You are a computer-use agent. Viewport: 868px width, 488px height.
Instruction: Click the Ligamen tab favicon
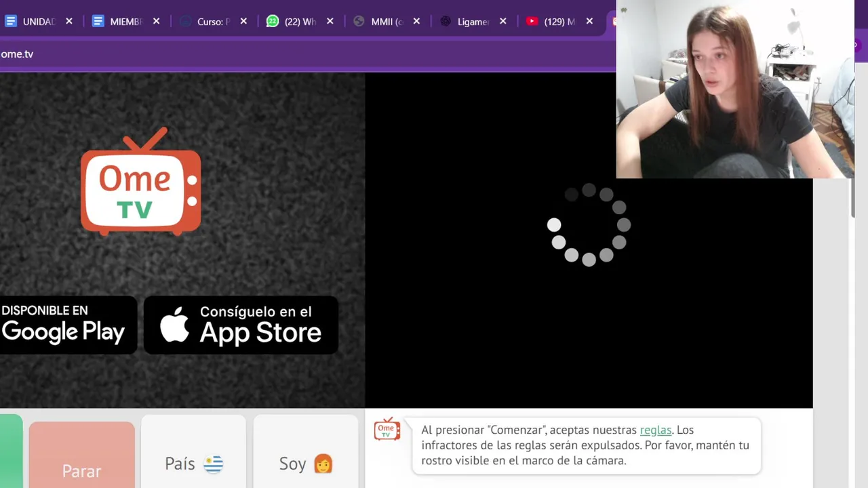coord(446,21)
